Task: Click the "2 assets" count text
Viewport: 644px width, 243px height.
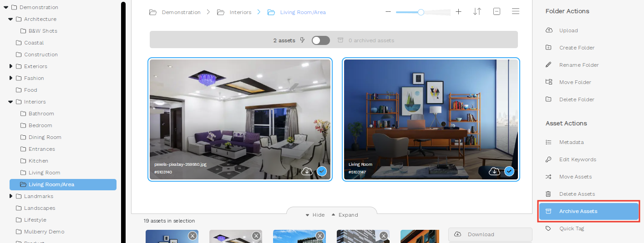Action: 284,40
